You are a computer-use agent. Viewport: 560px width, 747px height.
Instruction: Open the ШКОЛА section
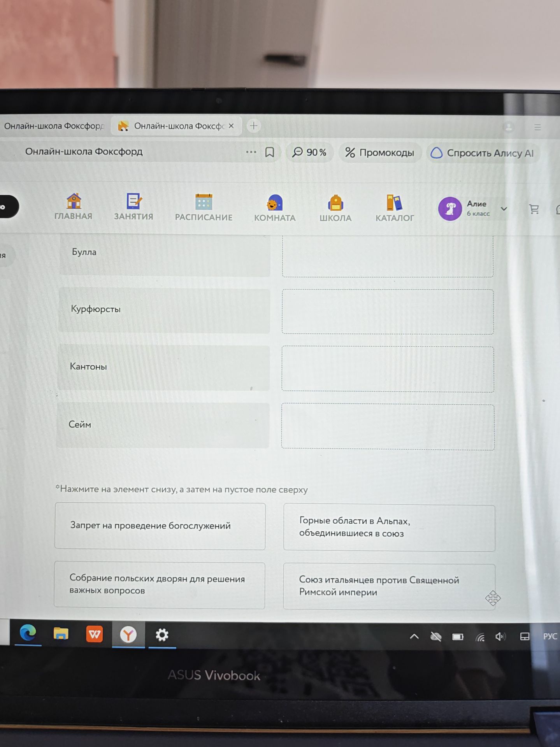pyautogui.click(x=335, y=209)
